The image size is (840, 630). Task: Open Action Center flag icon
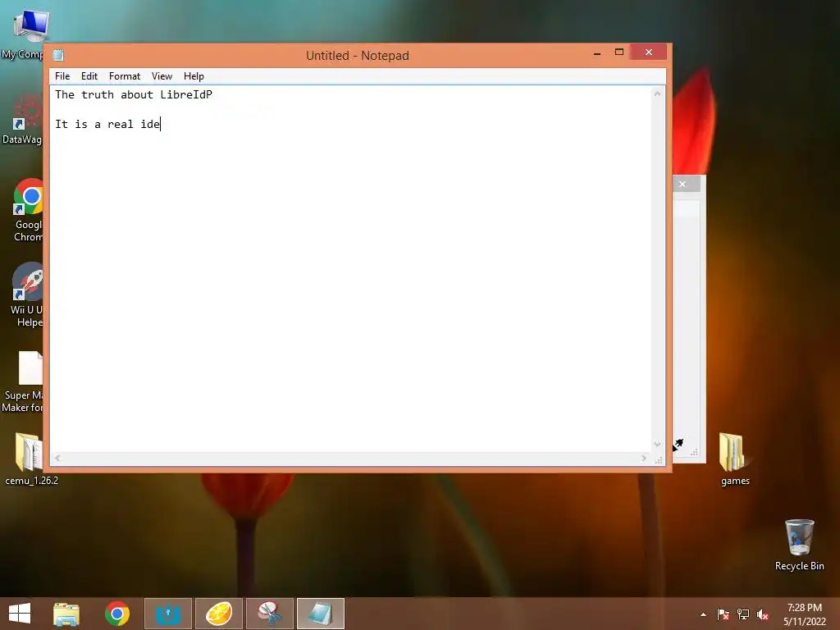coord(723,614)
